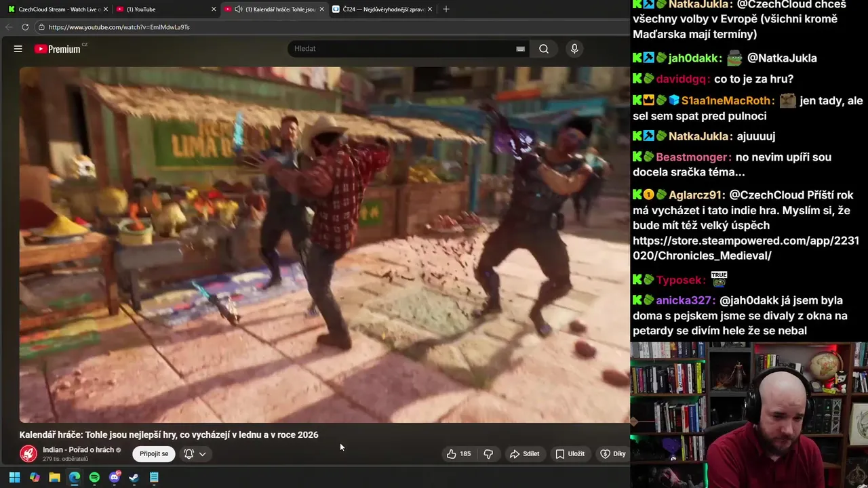Click @NatkaJukla mention in jah0dakk's message
Viewport: 868px width, 488px height.
(782, 58)
